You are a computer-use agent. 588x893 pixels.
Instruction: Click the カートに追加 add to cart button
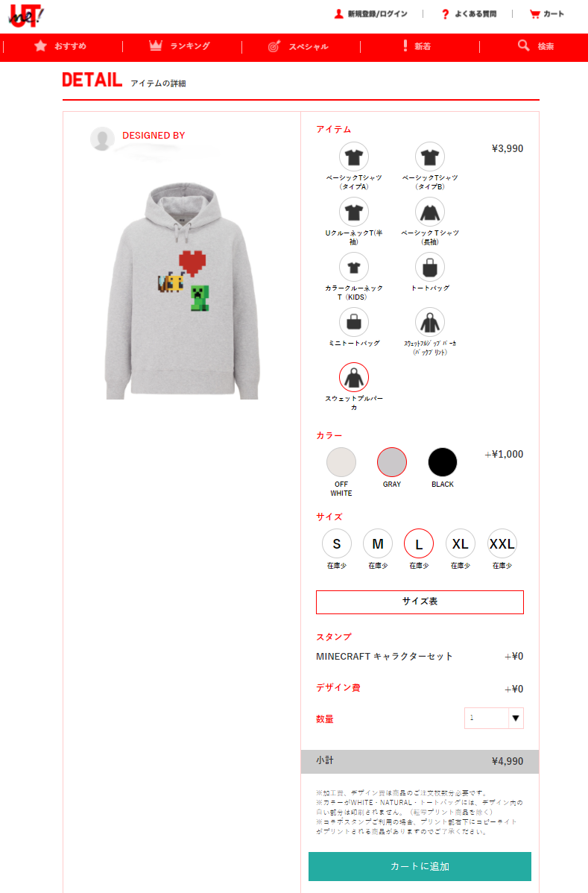coord(420,866)
